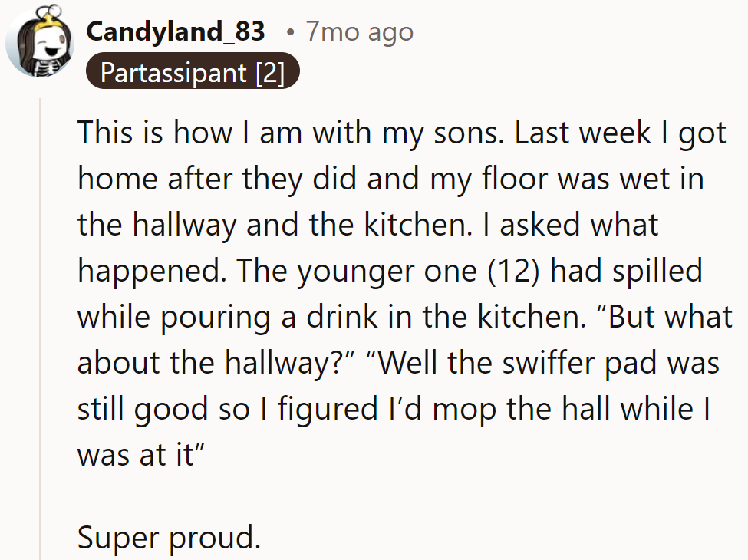Click the "7mo ago" comment timestamp
The width and height of the screenshot is (748, 560).
(x=359, y=31)
